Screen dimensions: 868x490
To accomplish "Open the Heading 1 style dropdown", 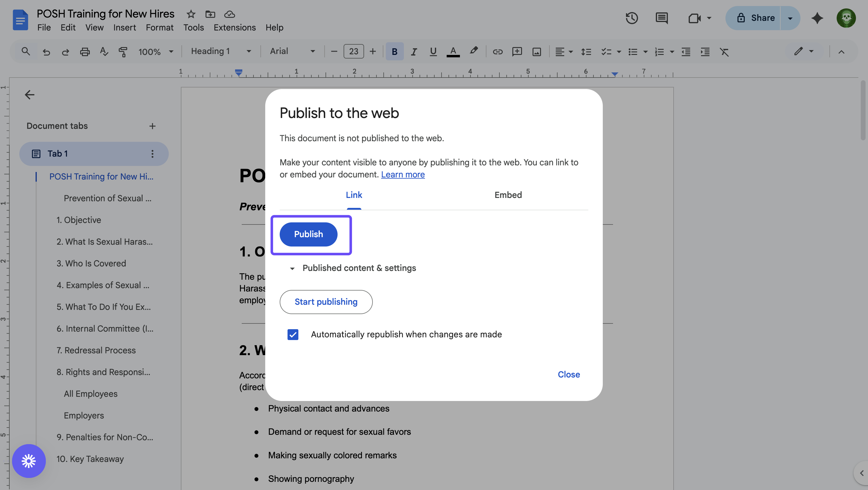I will coord(221,51).
